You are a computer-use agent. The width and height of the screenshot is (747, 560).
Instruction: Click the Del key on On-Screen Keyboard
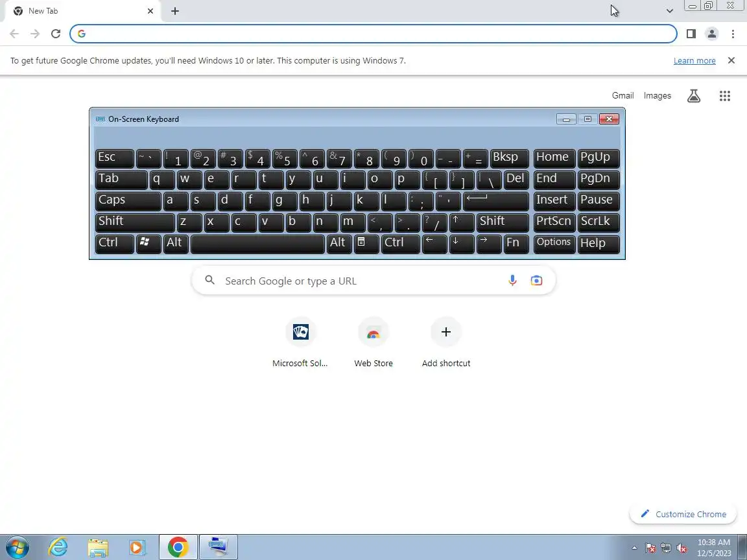coord(516,180)
